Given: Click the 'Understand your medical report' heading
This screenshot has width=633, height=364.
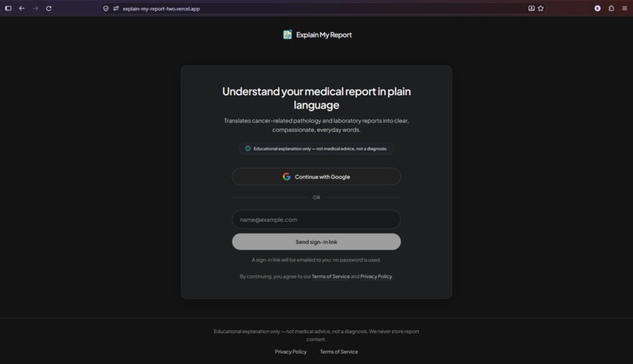Looking at the screenshot, I should click(316, 98).
